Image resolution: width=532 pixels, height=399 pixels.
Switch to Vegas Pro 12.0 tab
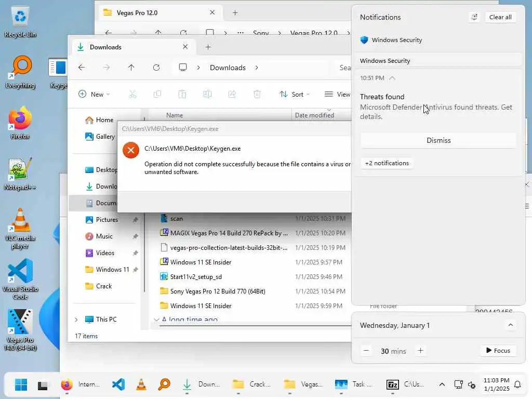[x=161, y=13]
